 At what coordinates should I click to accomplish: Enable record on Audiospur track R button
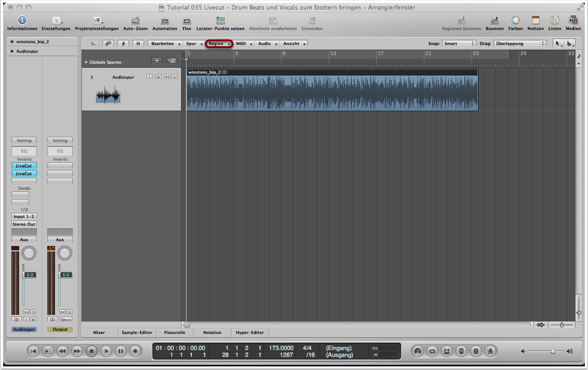click(x=158, y=77)
